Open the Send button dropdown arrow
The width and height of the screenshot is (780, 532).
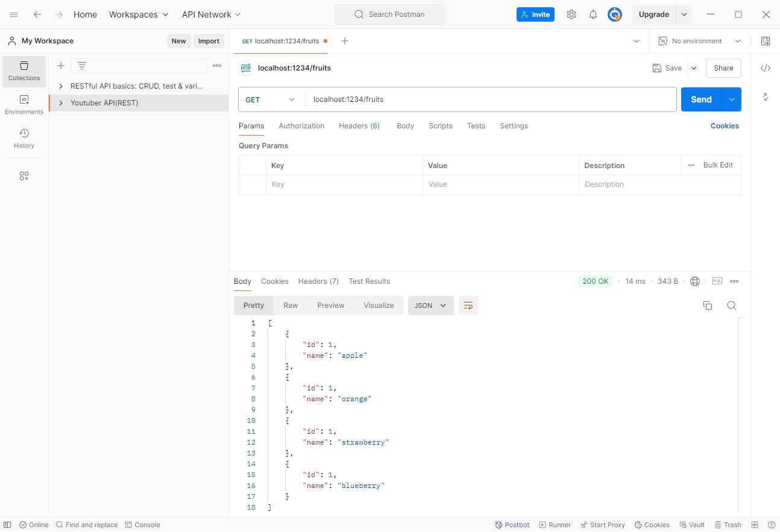click(732, 99)
